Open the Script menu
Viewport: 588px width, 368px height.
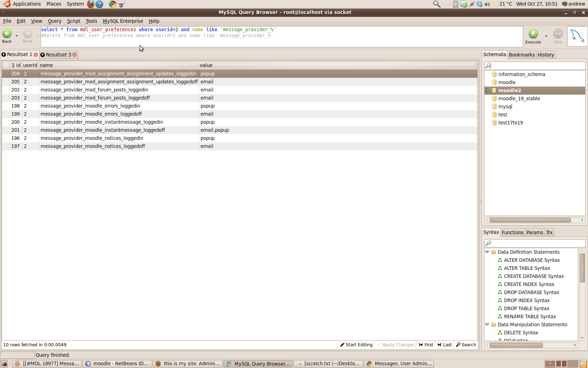pos(73,21)
